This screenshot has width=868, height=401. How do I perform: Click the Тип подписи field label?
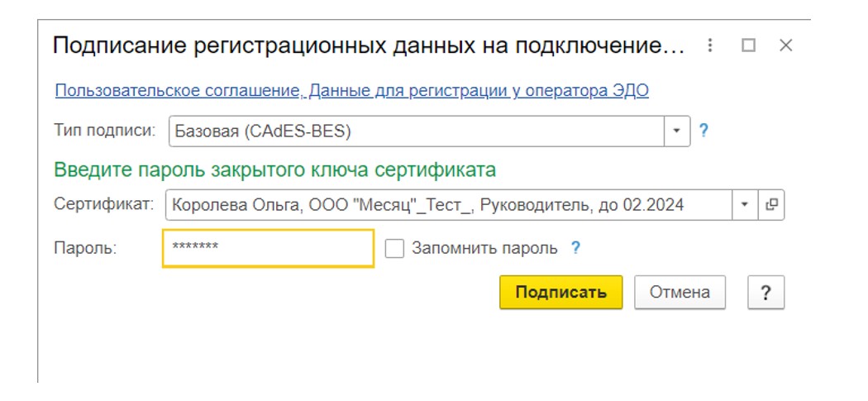point(105,130)
